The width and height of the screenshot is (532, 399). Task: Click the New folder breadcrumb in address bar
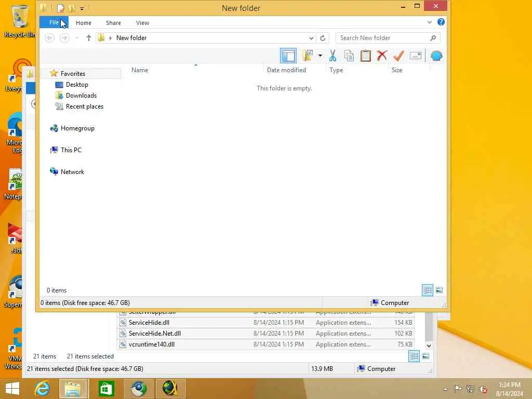tap(131, 37)
